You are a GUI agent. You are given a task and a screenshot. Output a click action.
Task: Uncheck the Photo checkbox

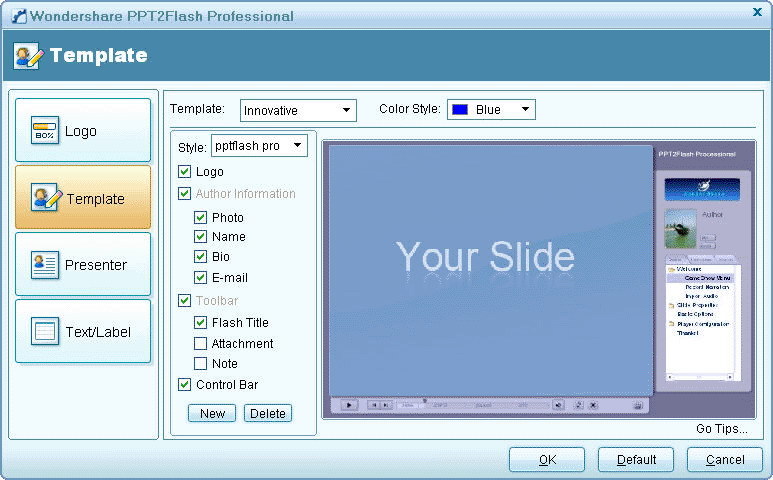point(200,217)
